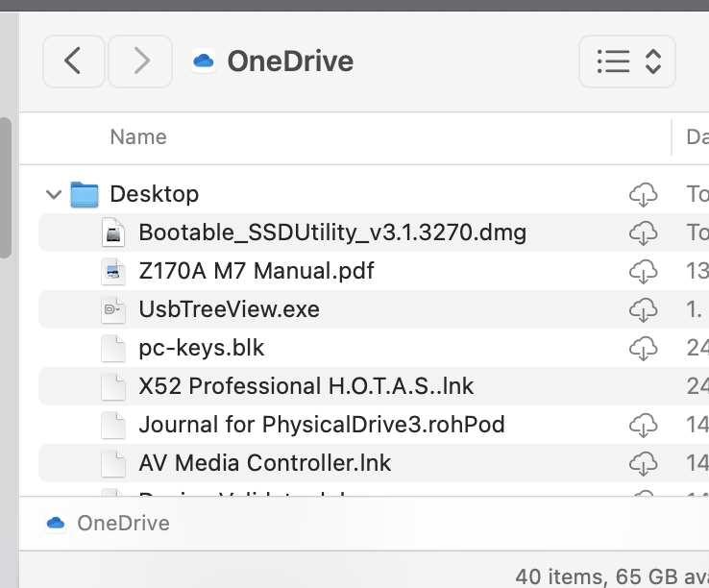Collapse the Desktop folder disclosure chevron

coord(54,195)
